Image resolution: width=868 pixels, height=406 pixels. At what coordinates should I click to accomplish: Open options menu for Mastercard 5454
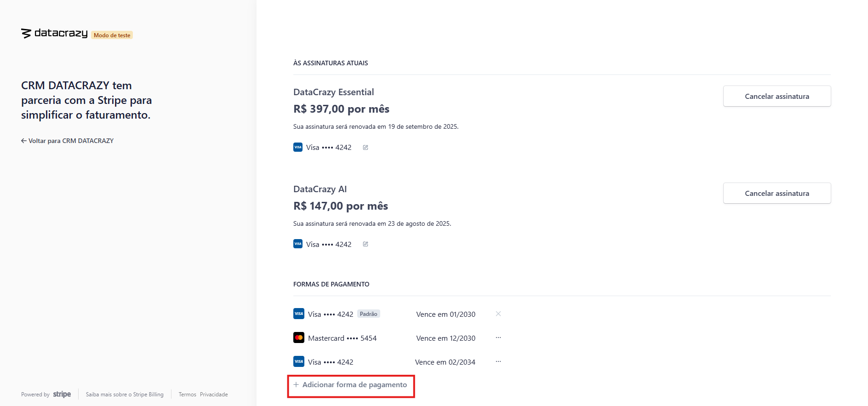498,337
